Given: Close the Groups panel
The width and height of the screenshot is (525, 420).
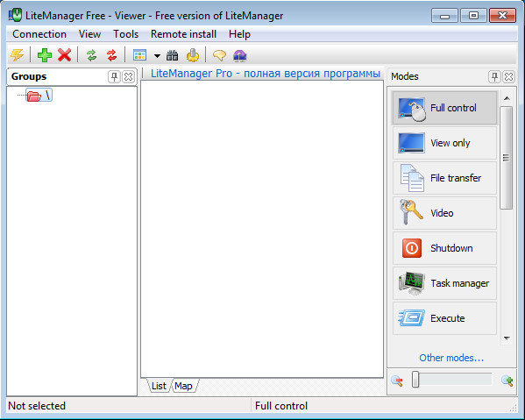Looking at the screenshot, I should click(x=128, y=76).
